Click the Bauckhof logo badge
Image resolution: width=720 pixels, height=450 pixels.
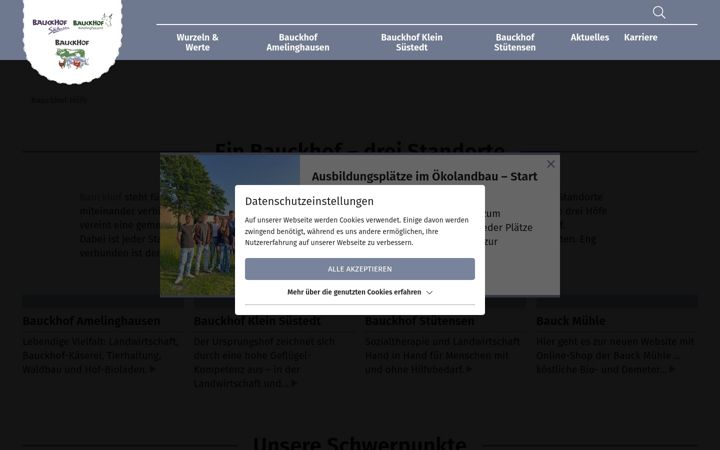pyautogui.click(x=73, y=40)
